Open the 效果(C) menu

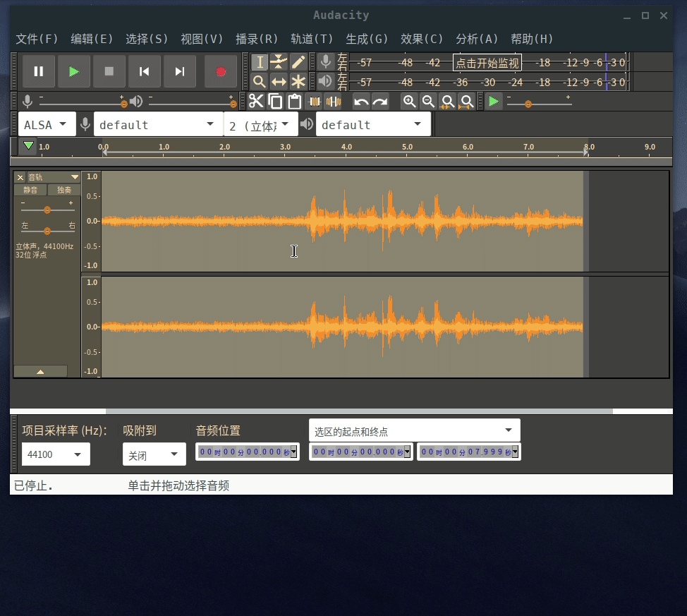pos(422,39)
